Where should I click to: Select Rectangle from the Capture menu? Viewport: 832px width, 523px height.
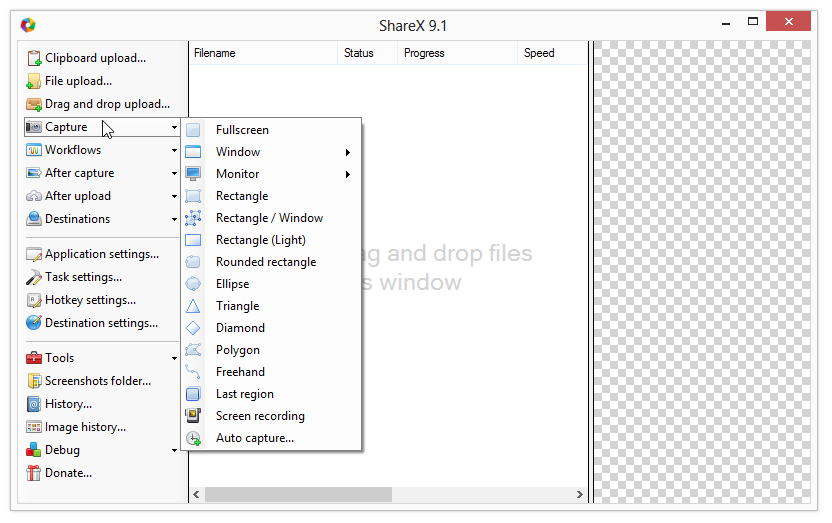tap(271, 196)
